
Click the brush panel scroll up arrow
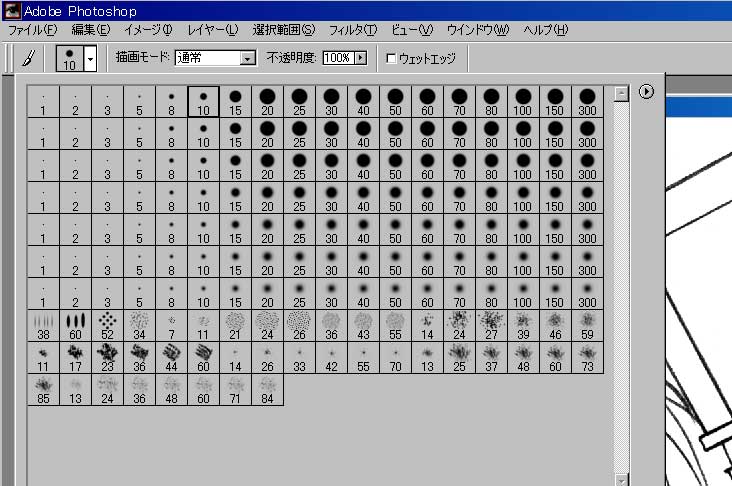tap(621, 93)
